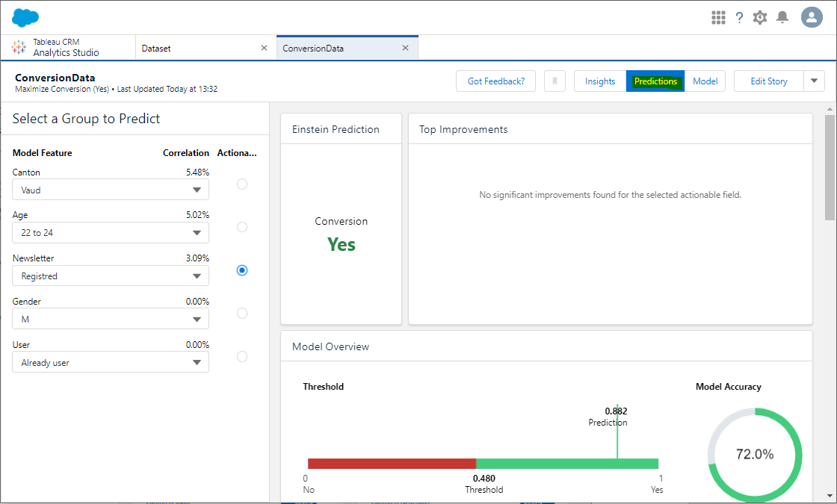Open the Setup gear menu
The image size is (837, 504).
pyautogui.click(x=760, y=17)
